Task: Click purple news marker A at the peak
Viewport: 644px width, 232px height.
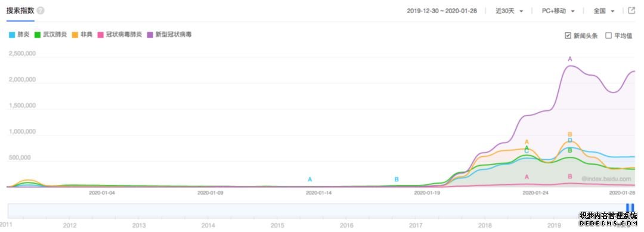Action: coord(569,59)
